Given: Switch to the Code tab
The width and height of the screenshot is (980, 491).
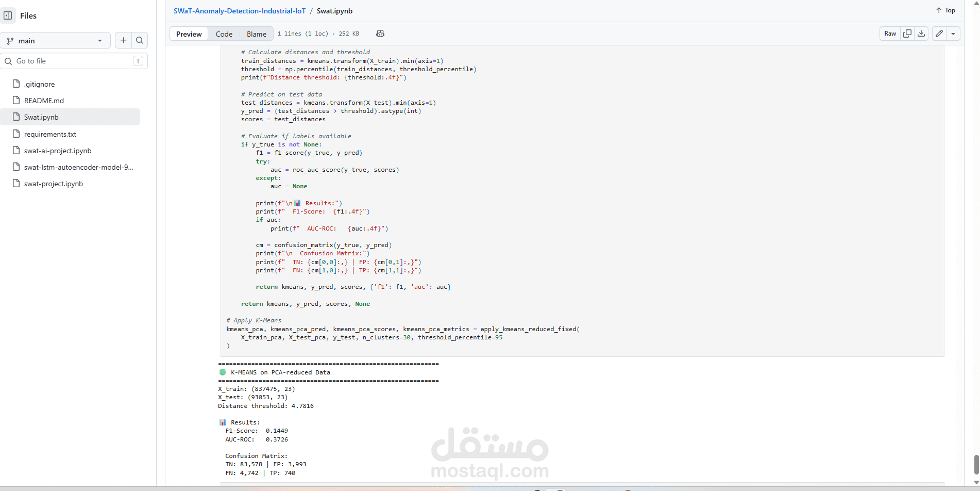Looking at the screenshot, I should pos(224,34).
